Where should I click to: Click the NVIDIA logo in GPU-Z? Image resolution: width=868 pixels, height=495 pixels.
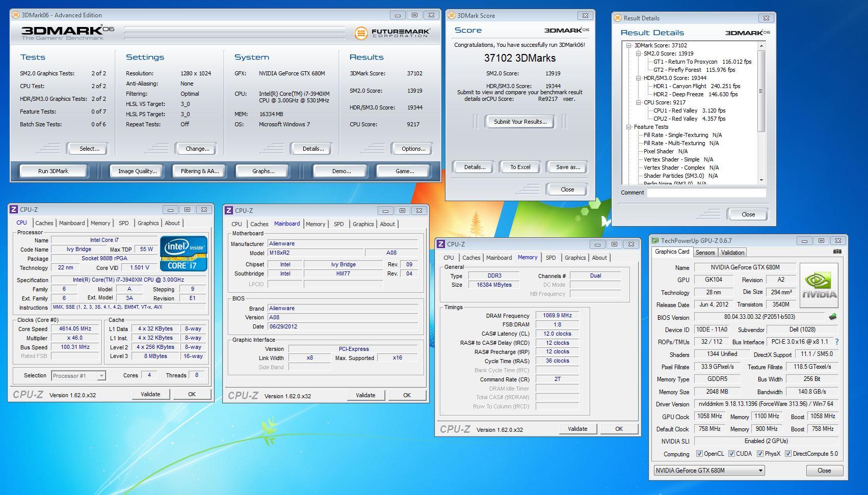point(819,286)
